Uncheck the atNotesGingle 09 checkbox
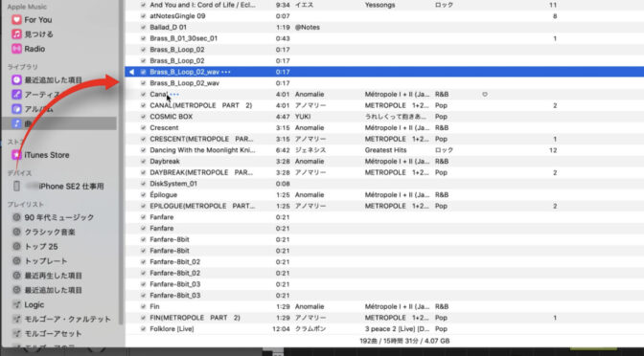Screen dimensions: 644x356 [143, 16]
